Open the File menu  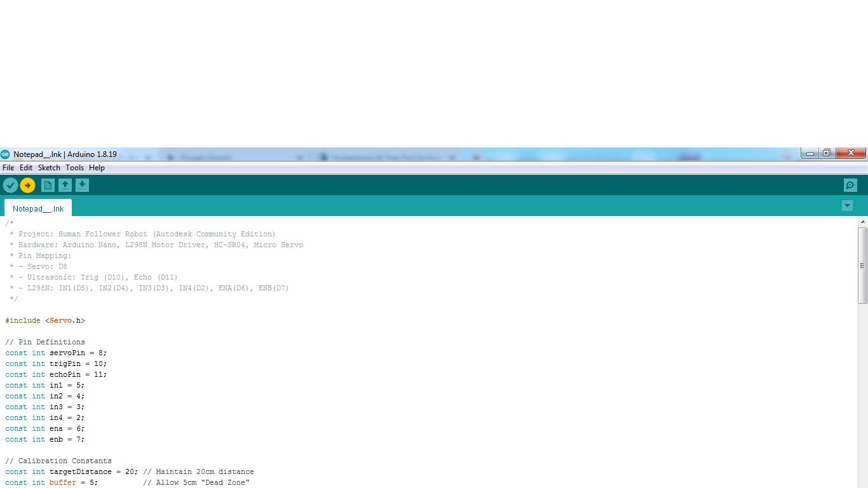8,168
